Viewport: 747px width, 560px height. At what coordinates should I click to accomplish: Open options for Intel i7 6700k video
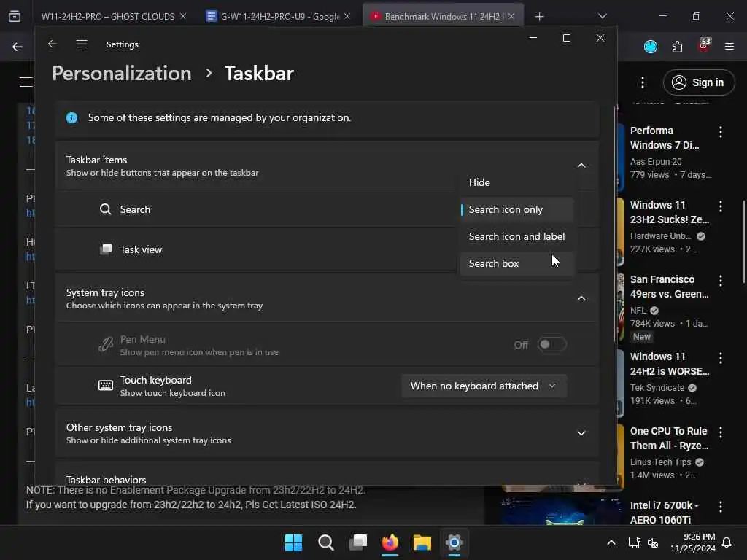tap(721, 507)
